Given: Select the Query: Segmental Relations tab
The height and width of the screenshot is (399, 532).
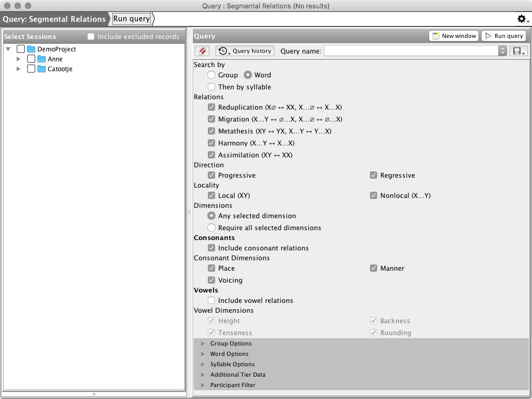Looking at the screenshot, I should 54,19.
